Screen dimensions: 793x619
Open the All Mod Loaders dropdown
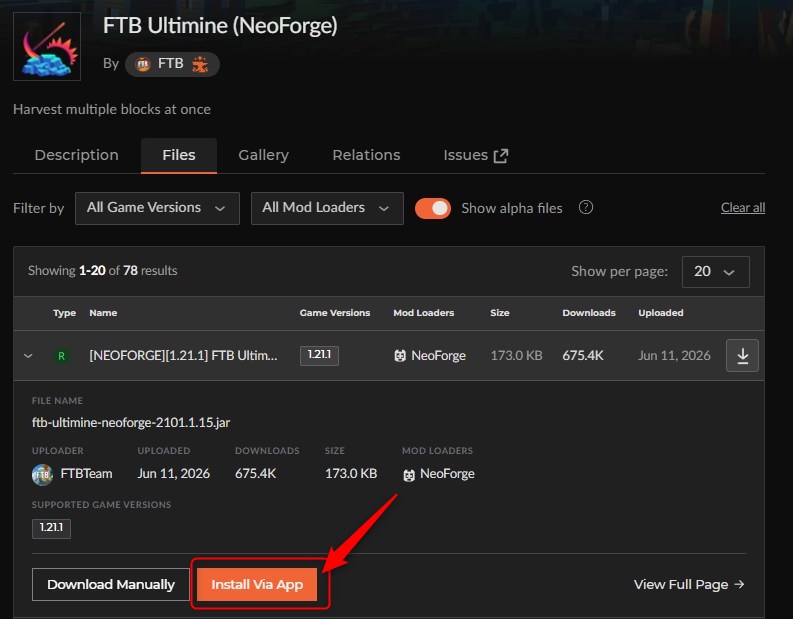[x=327, y=208]
